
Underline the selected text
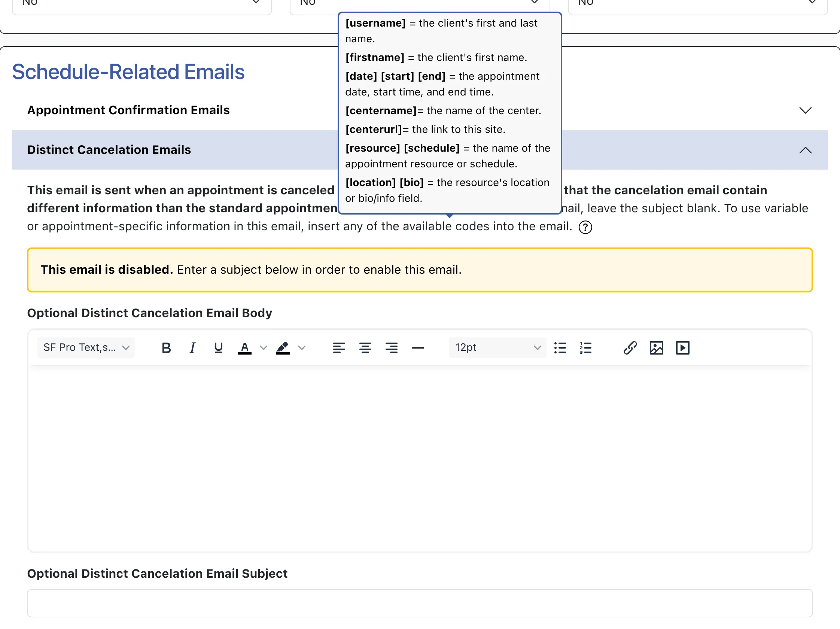[x=218, y=347]
